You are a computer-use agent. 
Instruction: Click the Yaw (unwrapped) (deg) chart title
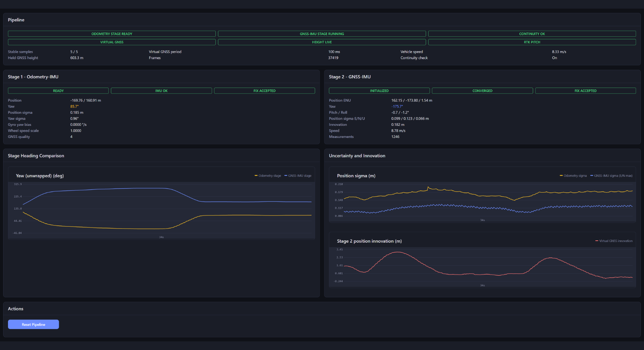[x=40, y=176]
